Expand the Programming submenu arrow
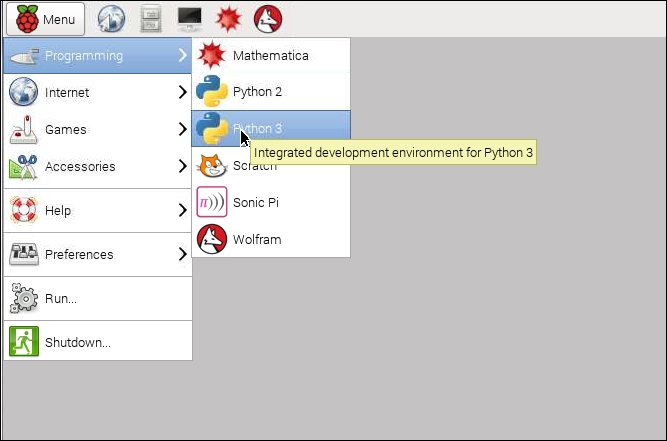The height and width of the screenshot is (441, 667). pyautogui.click(x=182, y=55)
